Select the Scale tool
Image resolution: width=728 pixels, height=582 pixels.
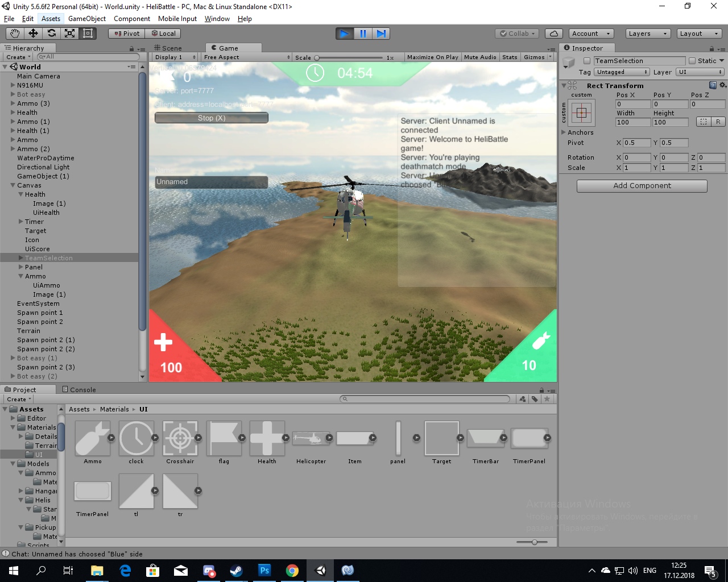coord(69,34)
